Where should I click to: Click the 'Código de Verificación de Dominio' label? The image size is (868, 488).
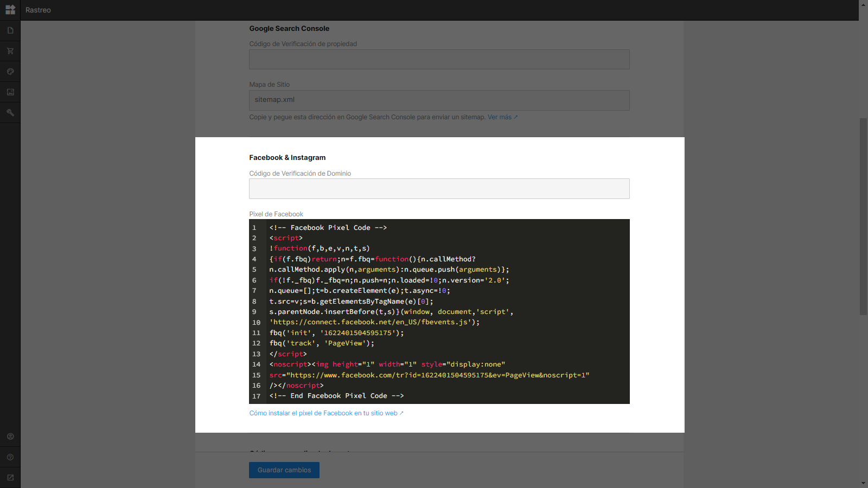(300, 174)
